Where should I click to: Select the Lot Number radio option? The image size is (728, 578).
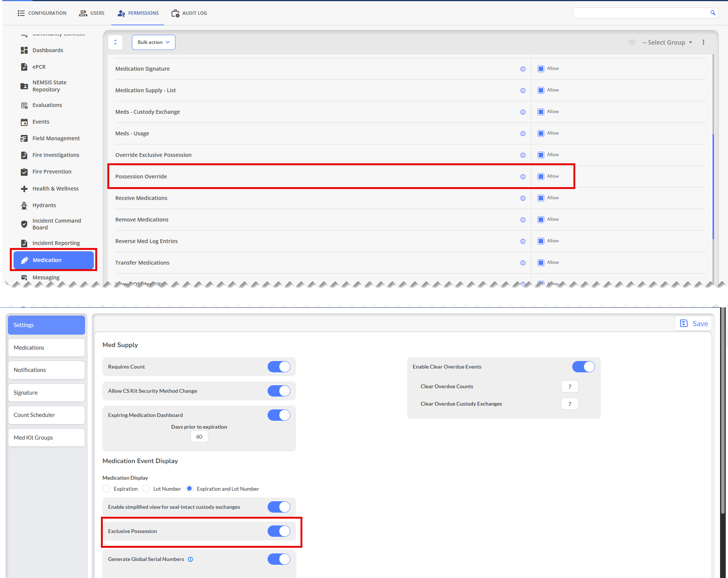click(x=146, y=489)
